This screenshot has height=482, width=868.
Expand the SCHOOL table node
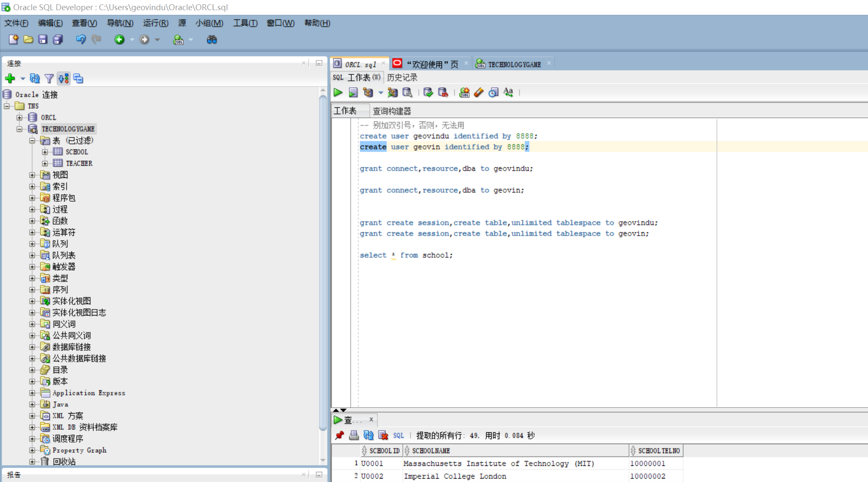(45, 152)
